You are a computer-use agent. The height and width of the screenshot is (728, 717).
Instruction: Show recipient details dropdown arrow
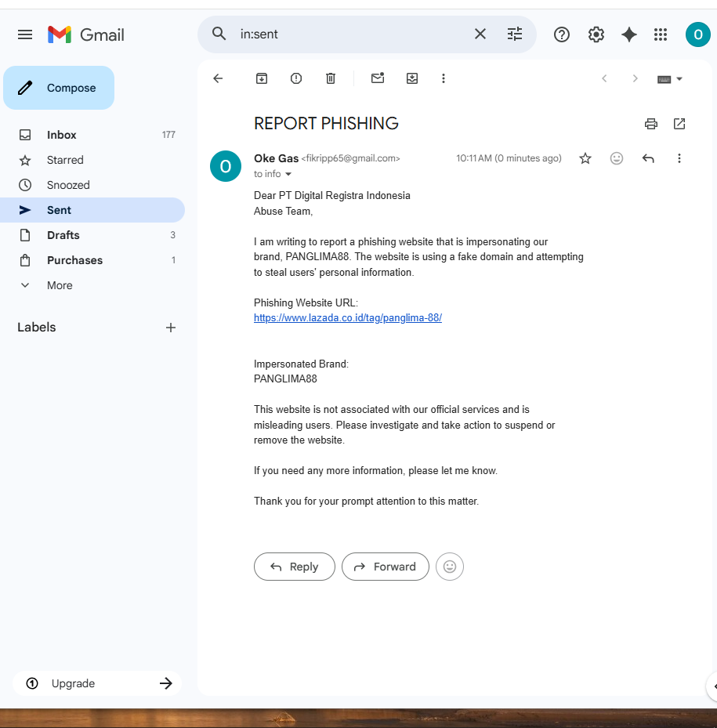pos(288,174)
